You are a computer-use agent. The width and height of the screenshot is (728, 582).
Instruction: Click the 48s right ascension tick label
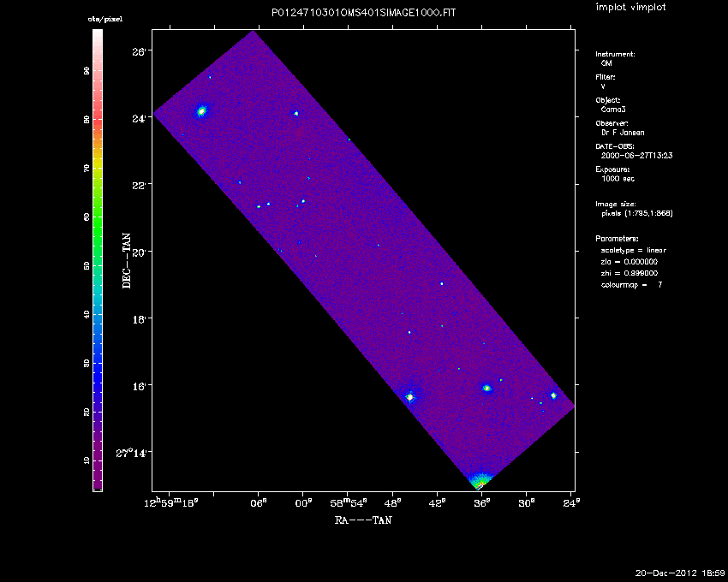tap(393, 503)
